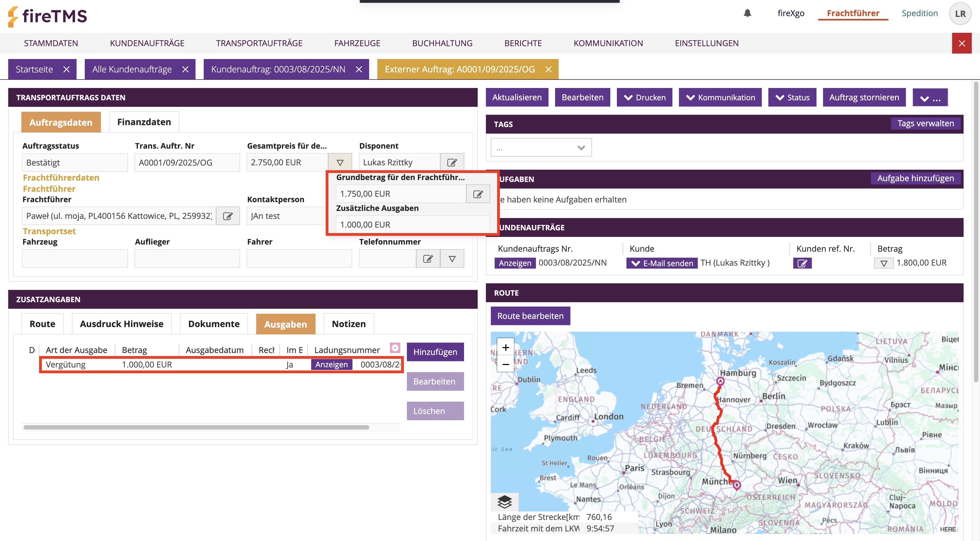Open table column settings gear icon
This screenshot has width=980, height=541.
point(395,348)
